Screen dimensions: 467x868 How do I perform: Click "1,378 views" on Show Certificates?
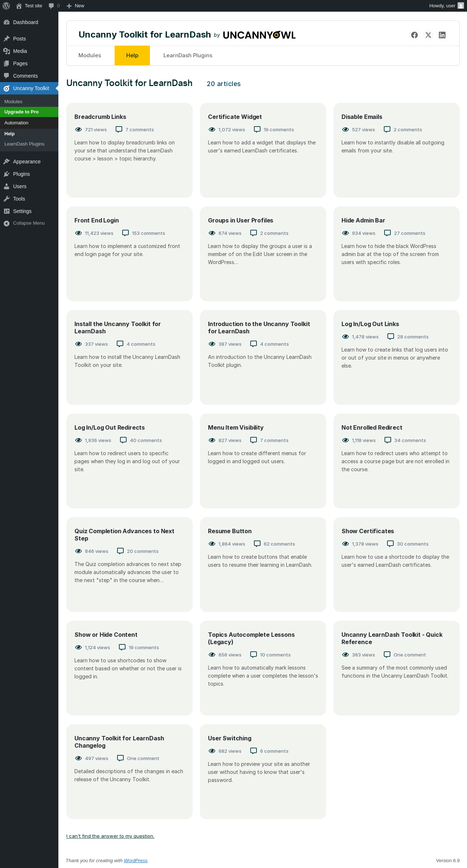click(365, 544)
